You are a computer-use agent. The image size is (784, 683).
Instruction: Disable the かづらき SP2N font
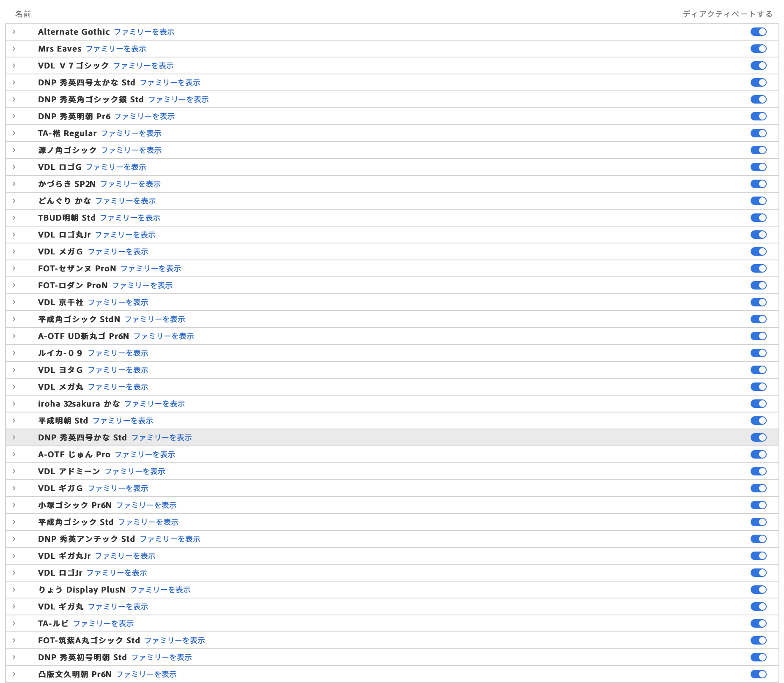pyautogui.click(x=759, y=184)
